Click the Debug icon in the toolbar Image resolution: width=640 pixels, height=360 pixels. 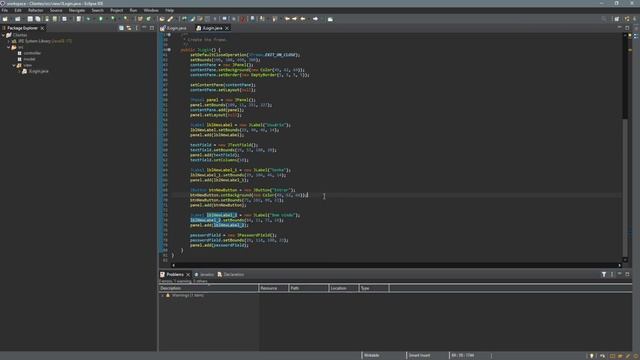[88, 19]
